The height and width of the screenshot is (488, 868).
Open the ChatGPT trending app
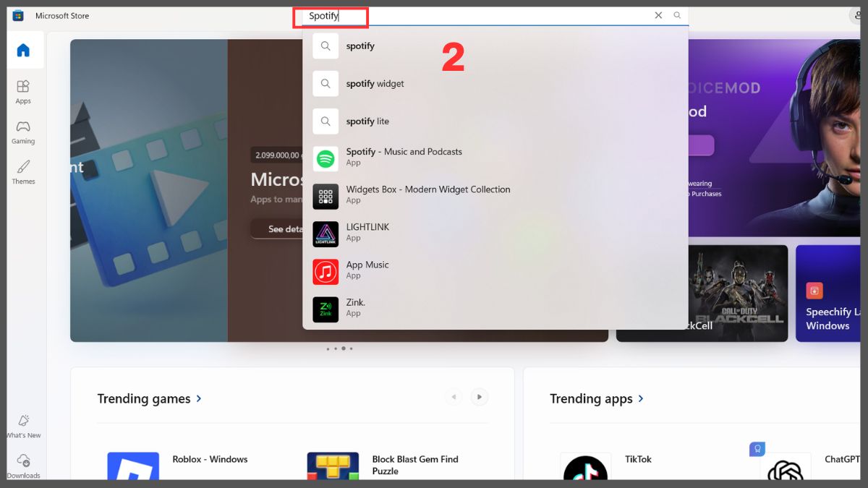tap(842, 460)
